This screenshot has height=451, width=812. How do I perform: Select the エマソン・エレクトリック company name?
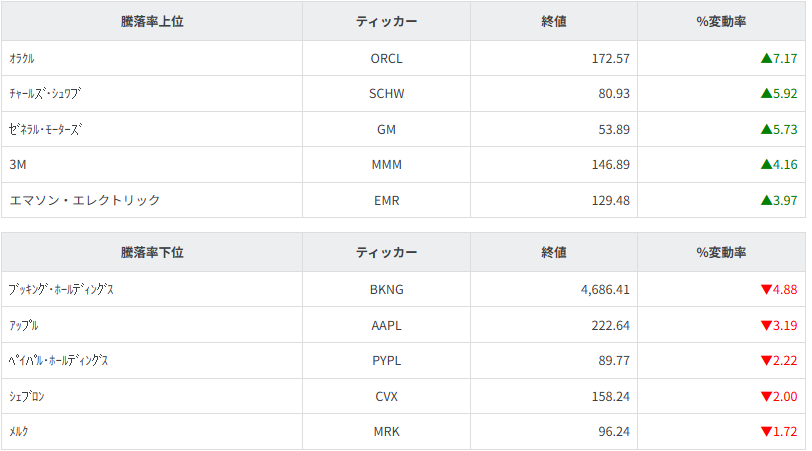click(x=84, y=201)
